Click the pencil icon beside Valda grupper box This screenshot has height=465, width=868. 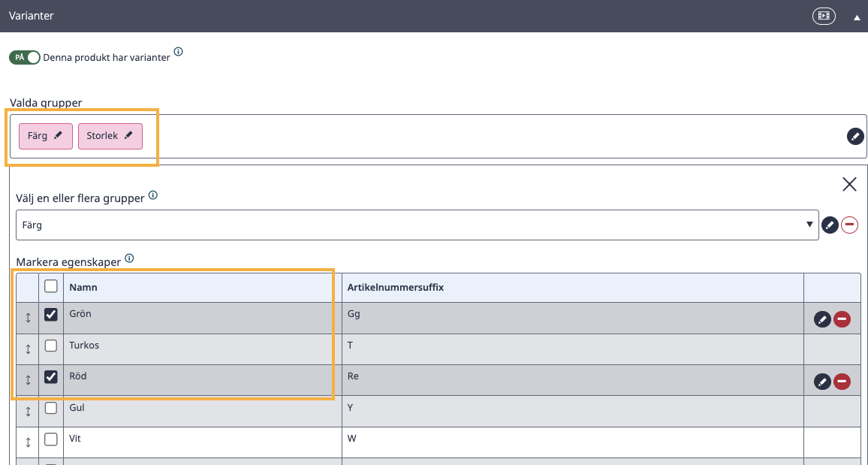(855, 136)
